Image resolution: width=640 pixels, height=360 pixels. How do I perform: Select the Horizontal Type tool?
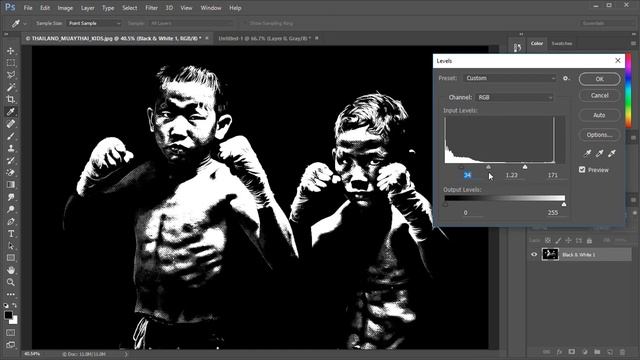click(x=11, y=234)
